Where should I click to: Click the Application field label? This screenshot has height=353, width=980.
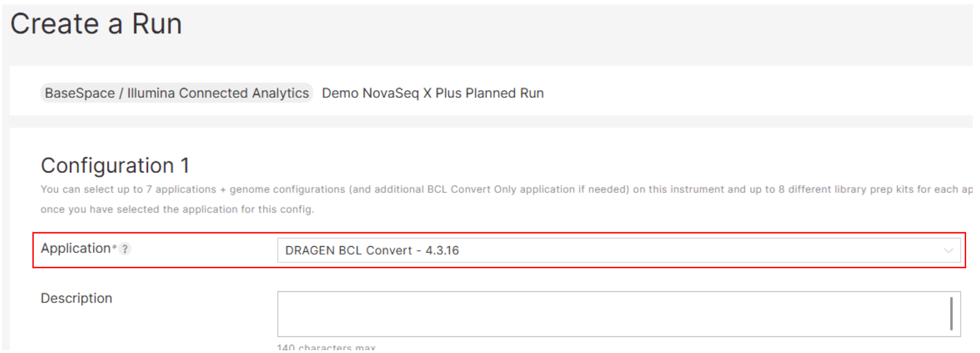(76, 248)
